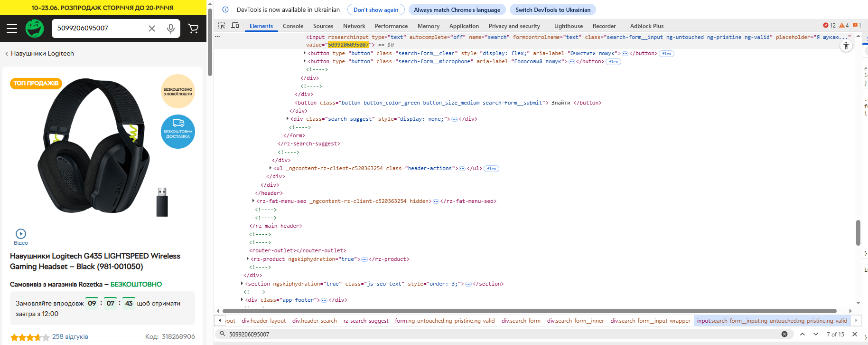This screenshot has height=345, width=868.
Task: Click the red errors counter 12
Action: click(830, 26)
